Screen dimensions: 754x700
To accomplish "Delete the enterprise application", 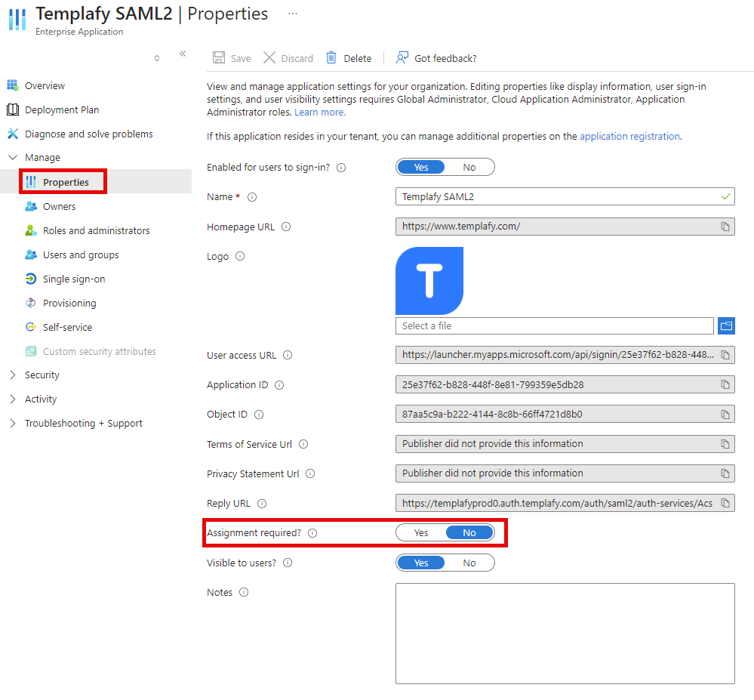I will pos(349,57).
